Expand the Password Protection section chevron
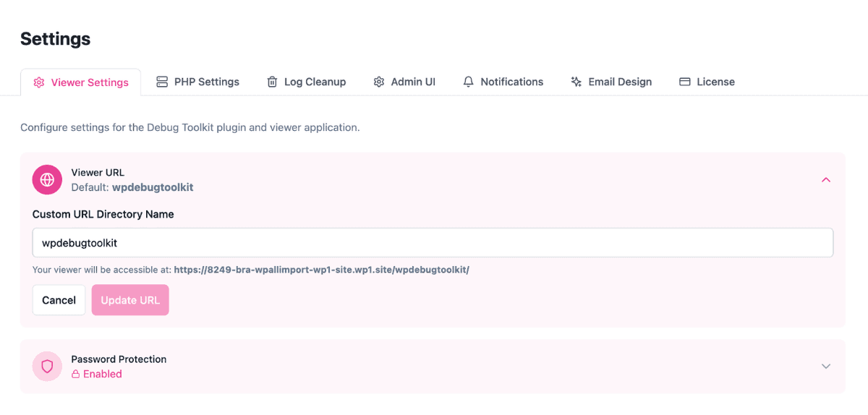The height and width of the screenshot is (415, 868). click(826, 367)
